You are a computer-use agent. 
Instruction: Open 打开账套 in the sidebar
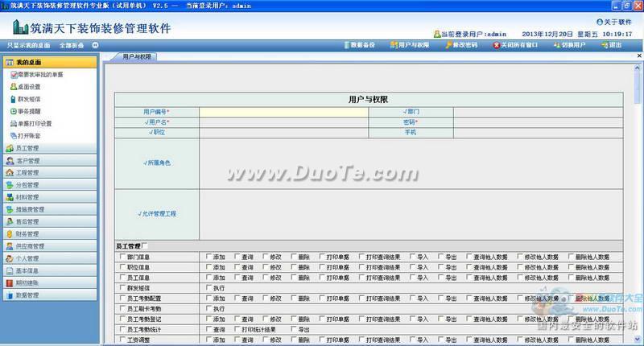coord(26,136)
